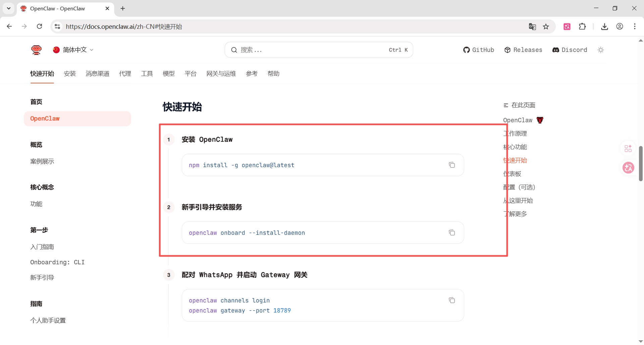The height and width of the screenshot is (345, 644).
Task: Click the OpenClaw lobster logo
Action: tap(36, 50)
